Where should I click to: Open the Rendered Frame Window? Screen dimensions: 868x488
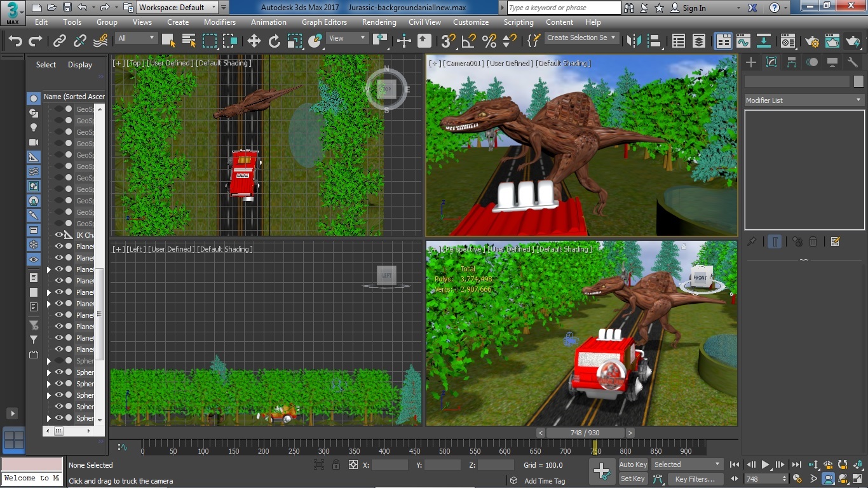(832, 41)
